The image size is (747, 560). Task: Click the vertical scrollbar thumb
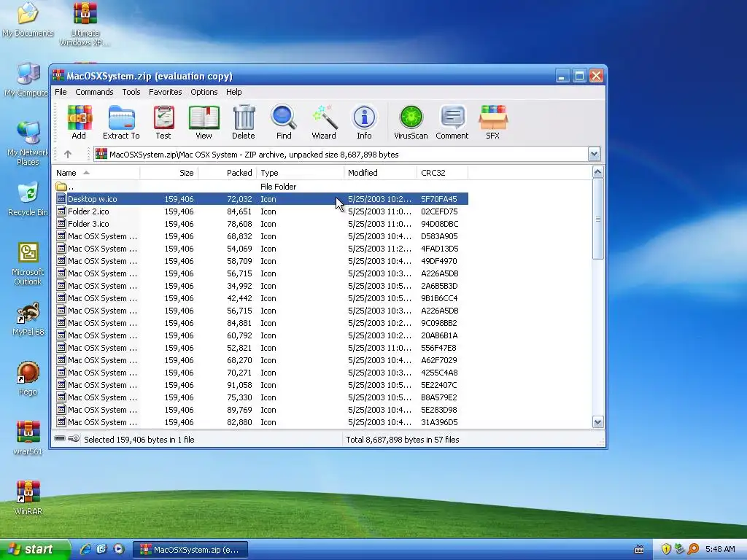pos(598,219)
